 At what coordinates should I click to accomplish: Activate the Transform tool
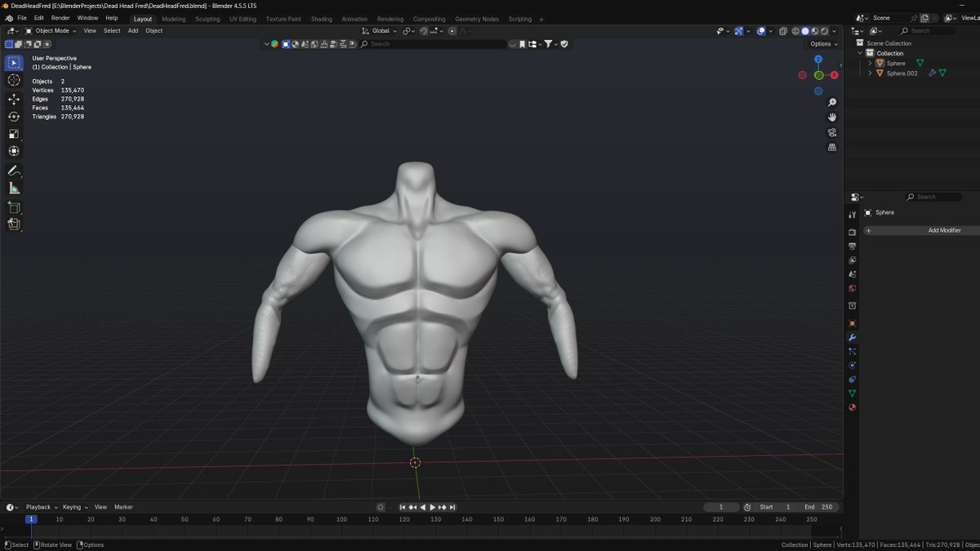pyautogui.click(x=14, y=151)
